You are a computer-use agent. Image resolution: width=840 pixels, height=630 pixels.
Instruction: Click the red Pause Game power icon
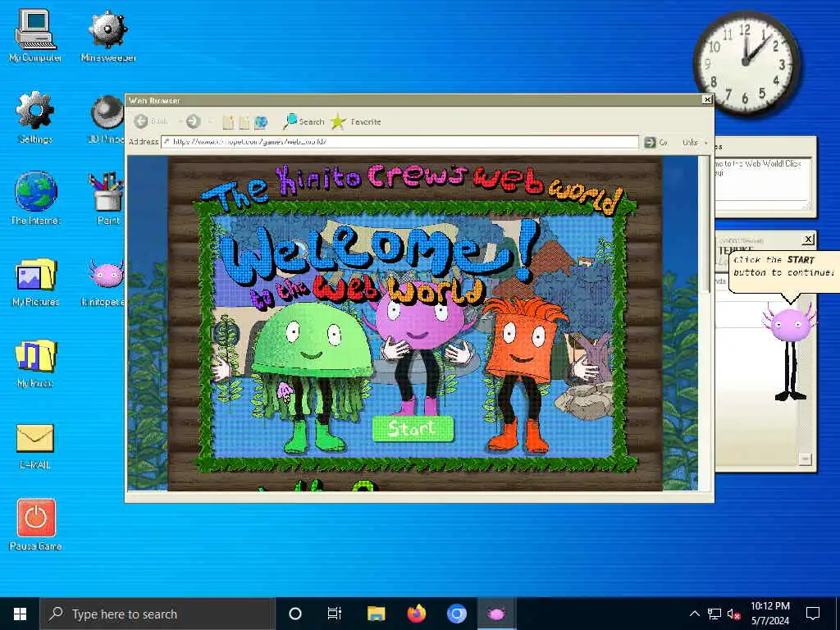tap(35, 525)
